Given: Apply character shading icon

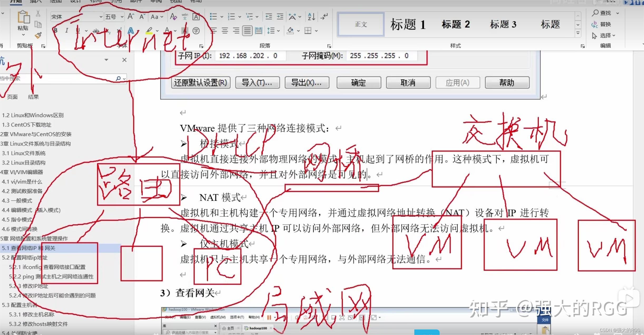Looking at the screenshot, I should tap(185, 31).
